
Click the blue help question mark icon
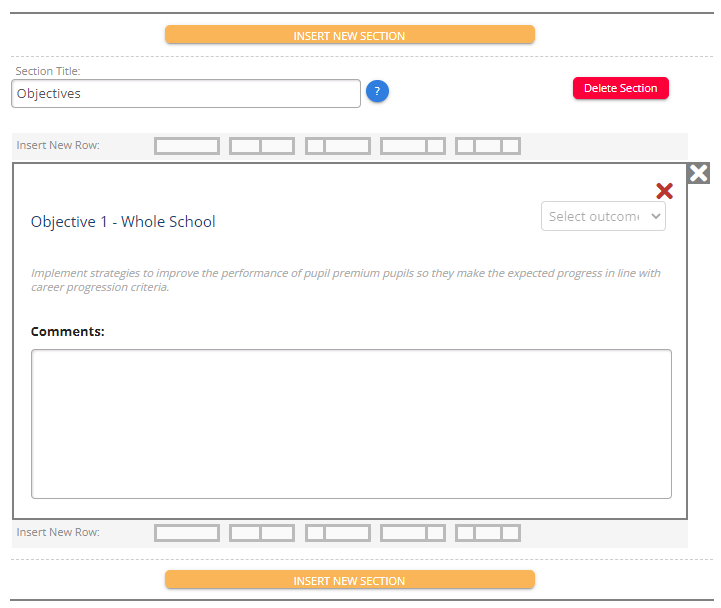[x=377, y=91]
